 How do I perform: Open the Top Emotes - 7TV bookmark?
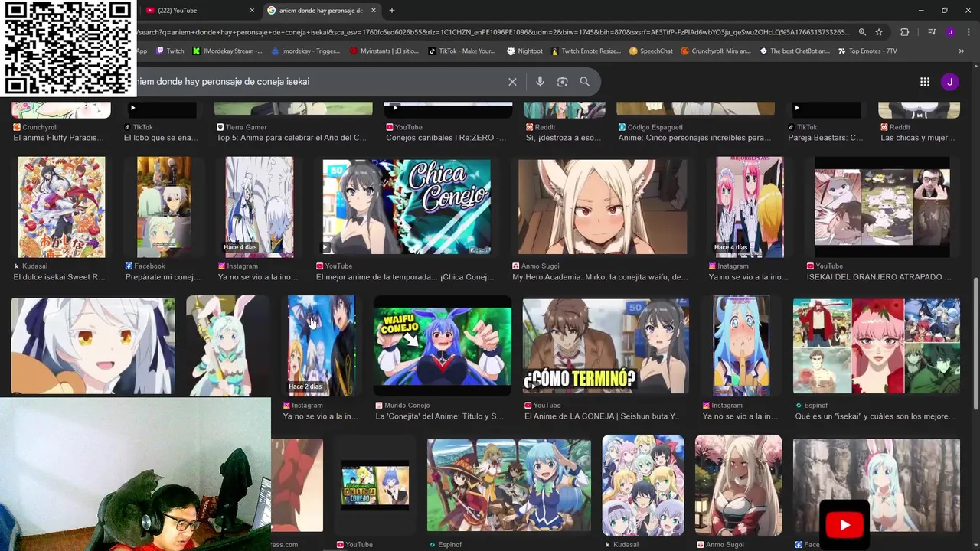(x=867, y=51)
